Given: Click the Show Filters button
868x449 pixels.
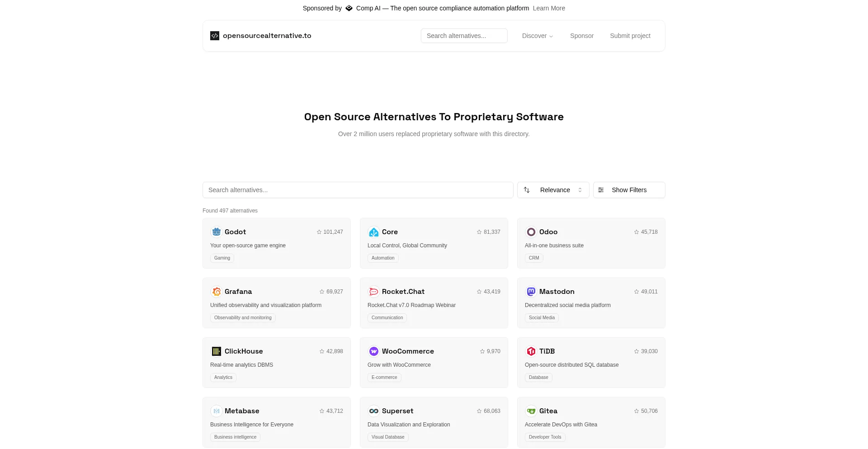Looking at the screenshot, I should 629,190.
